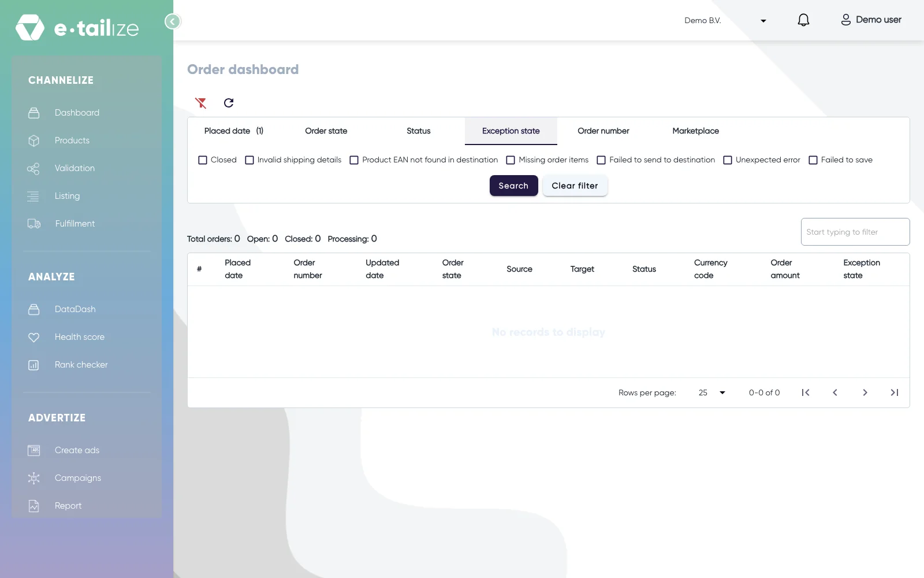Open the Order state filter tab

326,131
